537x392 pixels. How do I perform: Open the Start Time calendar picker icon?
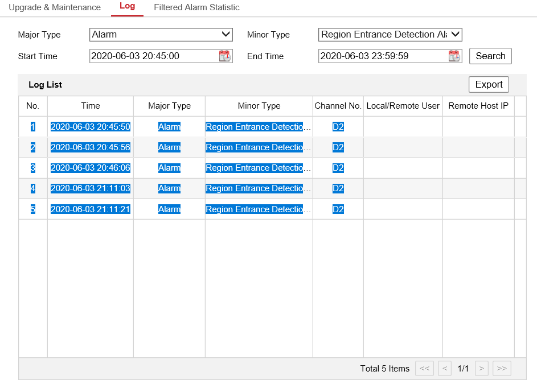[224, 56]
